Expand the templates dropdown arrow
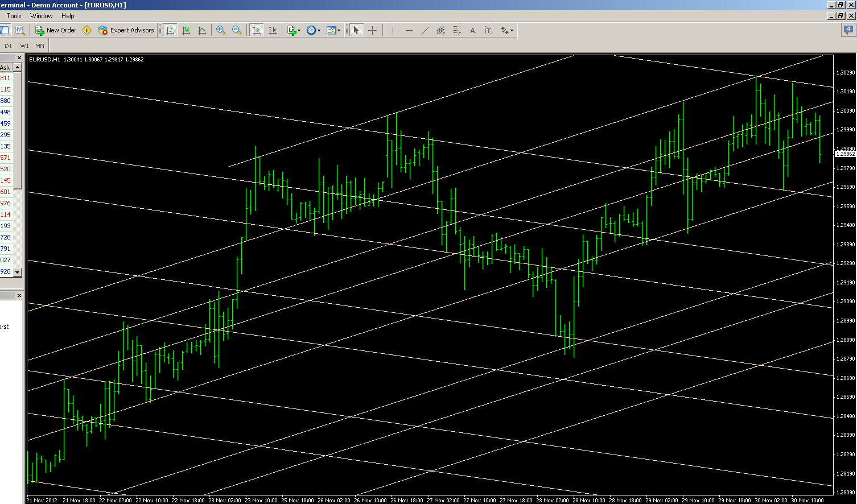 point(339,30)
